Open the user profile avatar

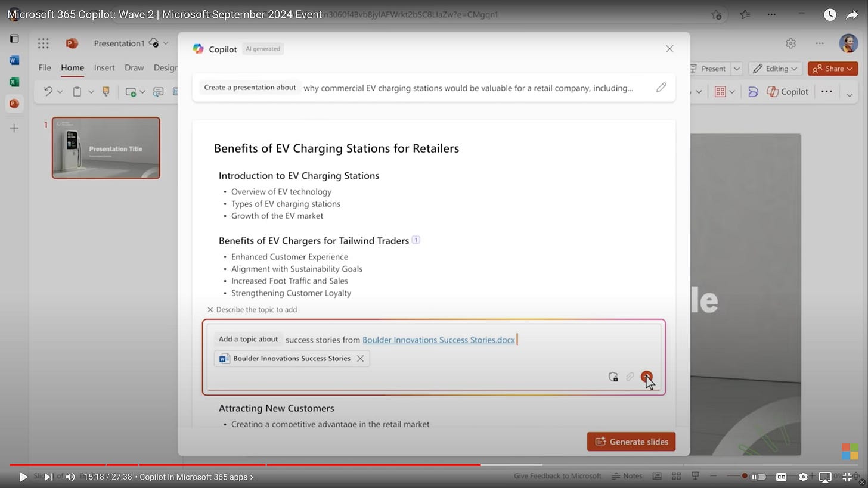pos(848,43)
